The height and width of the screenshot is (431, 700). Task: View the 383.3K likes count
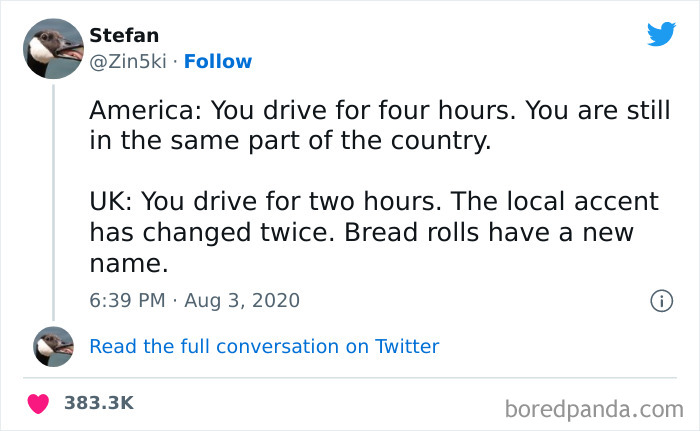[99, 403]
